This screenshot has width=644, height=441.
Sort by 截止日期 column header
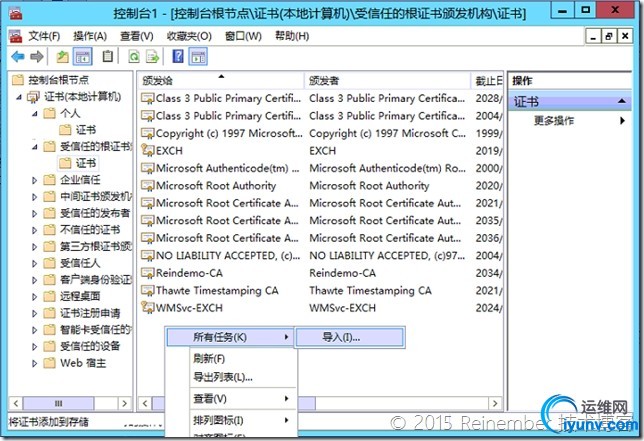pos(487,80)
